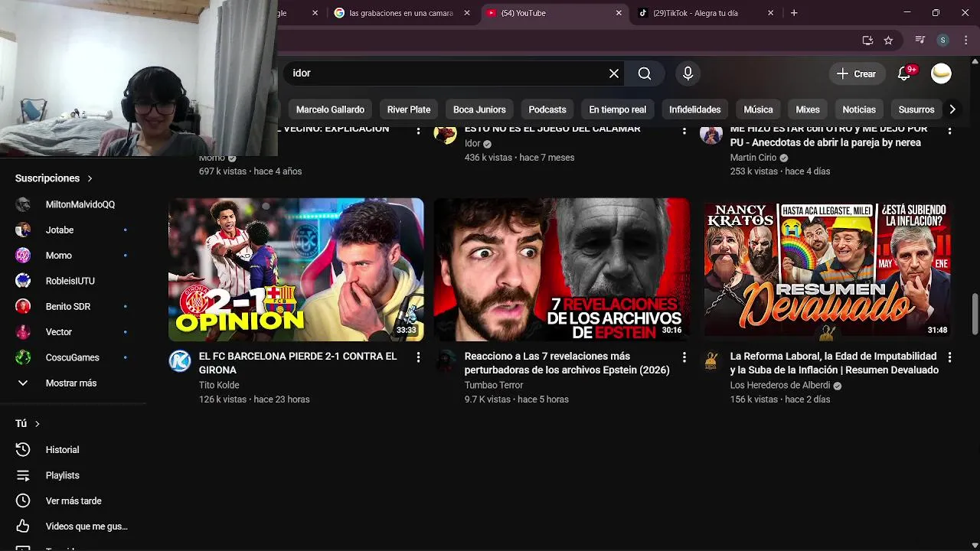The width and height of the screenshot is (980, 551).
Task: Open Tito Kolde channel avatar
Action: [x=180, y=361]
